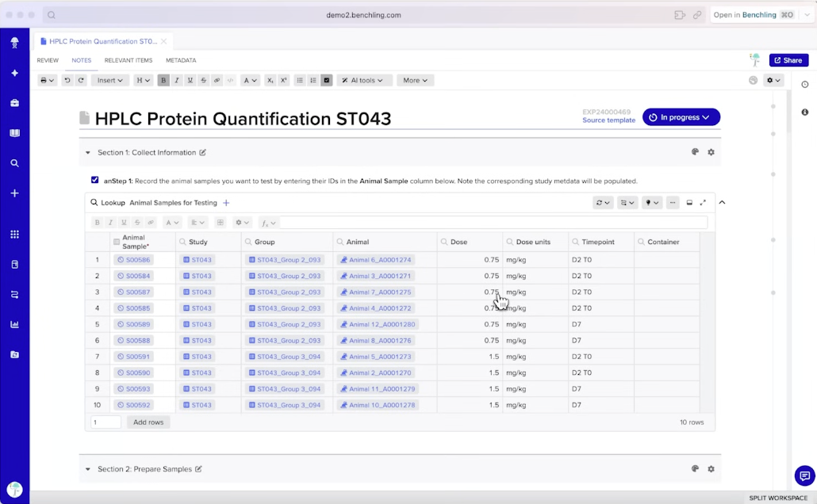Expand Section 2: Prepare Samples
The height and width of the screenshot is (504, 817).
87,469
